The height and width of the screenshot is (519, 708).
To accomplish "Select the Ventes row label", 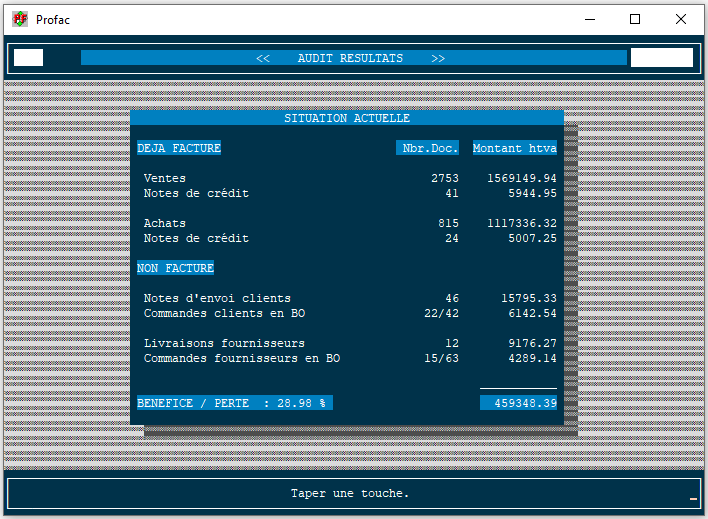I will click(x=165, y=178).
